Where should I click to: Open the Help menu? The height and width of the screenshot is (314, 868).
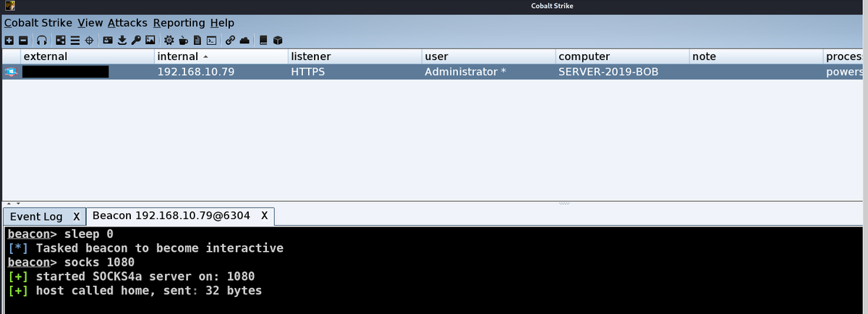(222, 23)
